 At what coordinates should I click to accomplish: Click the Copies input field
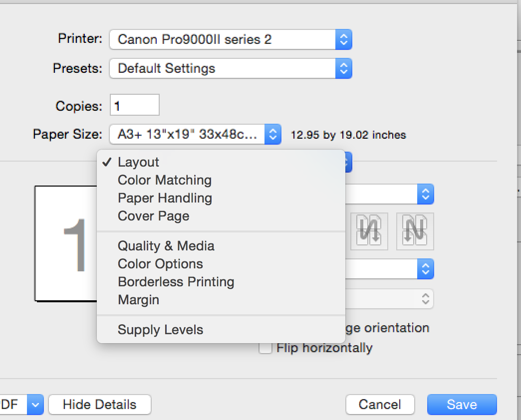[134, 106]
